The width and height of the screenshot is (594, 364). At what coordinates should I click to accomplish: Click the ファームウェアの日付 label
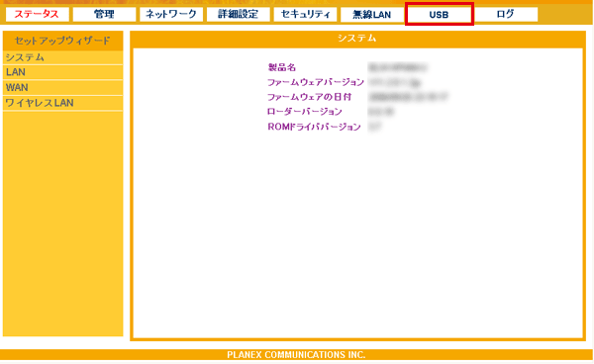point(310,97)
